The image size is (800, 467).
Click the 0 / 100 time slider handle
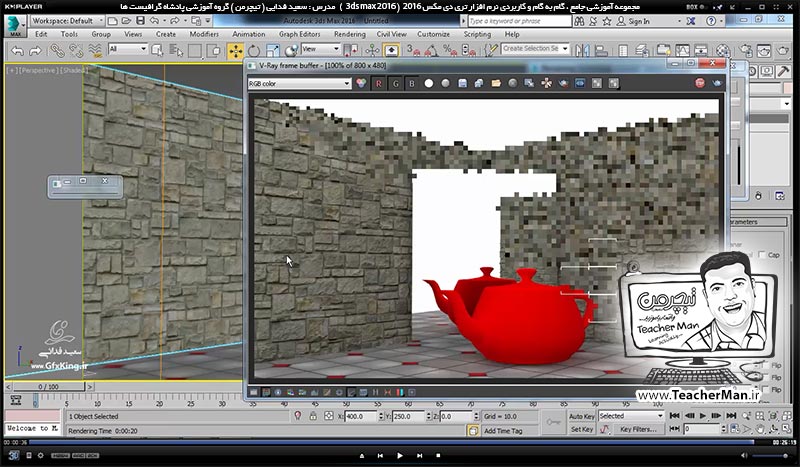pyautogui.click(x=48, y=387)
